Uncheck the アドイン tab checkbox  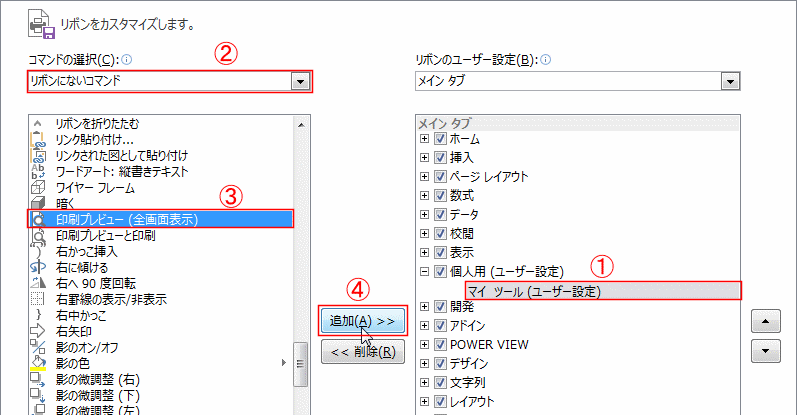[x=440, y=325]
